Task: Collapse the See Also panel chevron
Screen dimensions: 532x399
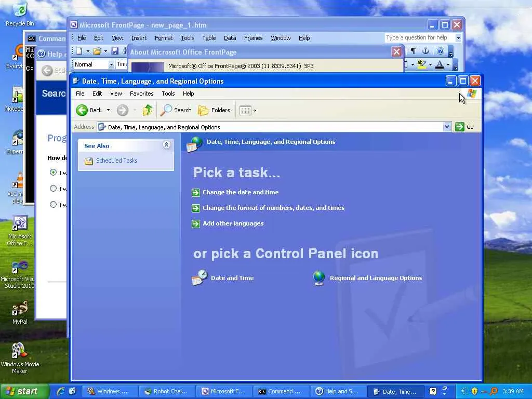Action: 166,145
